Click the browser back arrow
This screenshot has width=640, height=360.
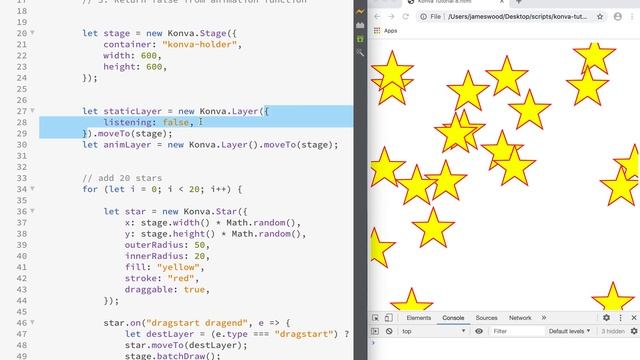point(377,17)
